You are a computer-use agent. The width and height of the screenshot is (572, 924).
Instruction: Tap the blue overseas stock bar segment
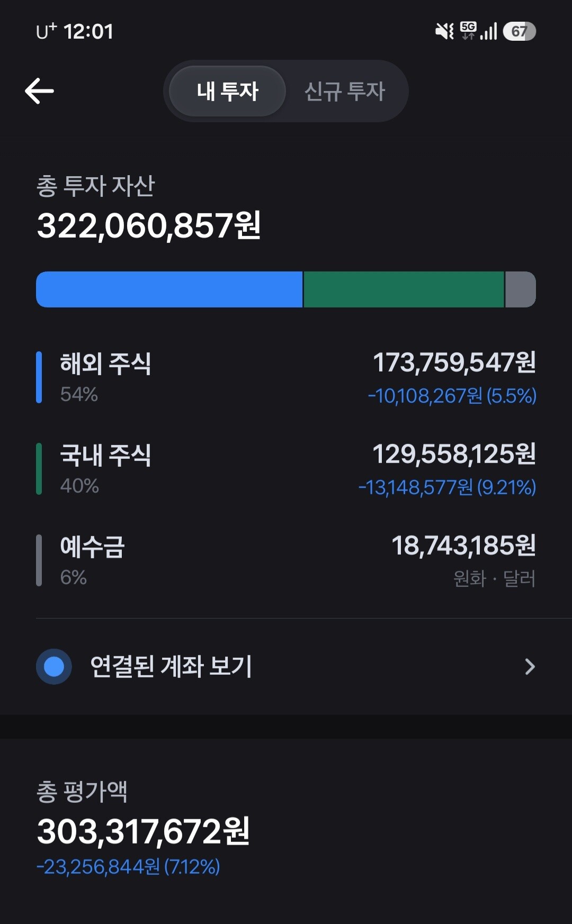[x=169, y=289]
